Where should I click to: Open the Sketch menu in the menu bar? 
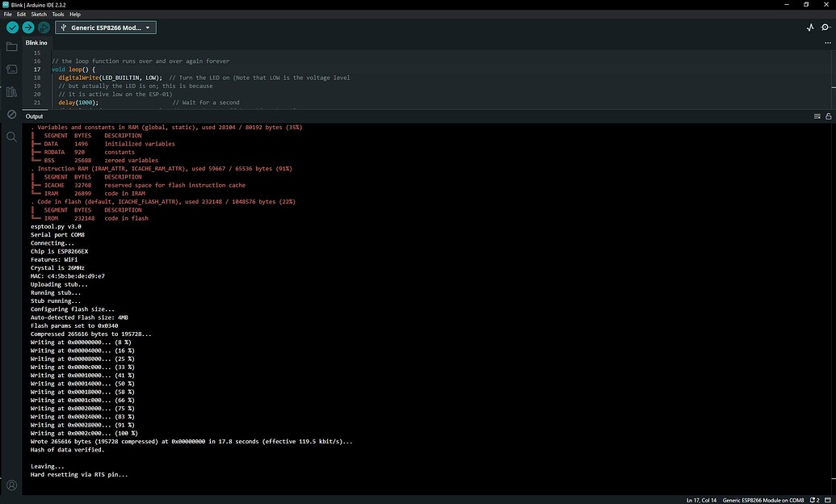coord(38,13)
